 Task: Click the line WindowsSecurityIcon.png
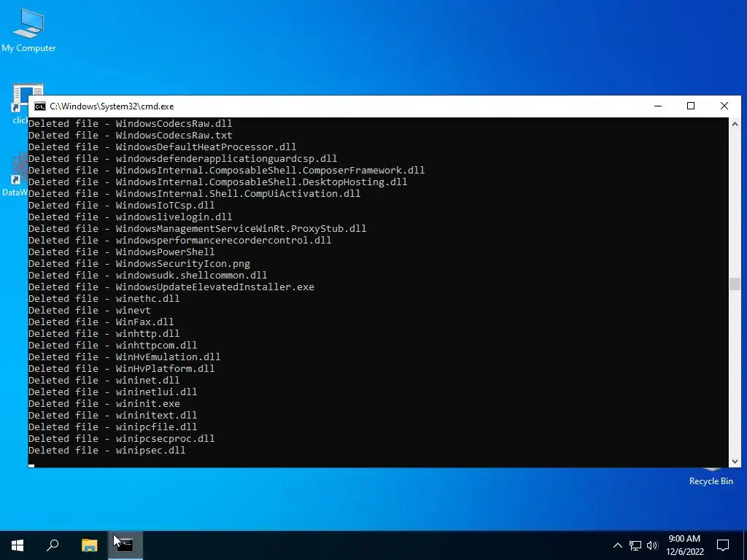click(x=139, y=263)
